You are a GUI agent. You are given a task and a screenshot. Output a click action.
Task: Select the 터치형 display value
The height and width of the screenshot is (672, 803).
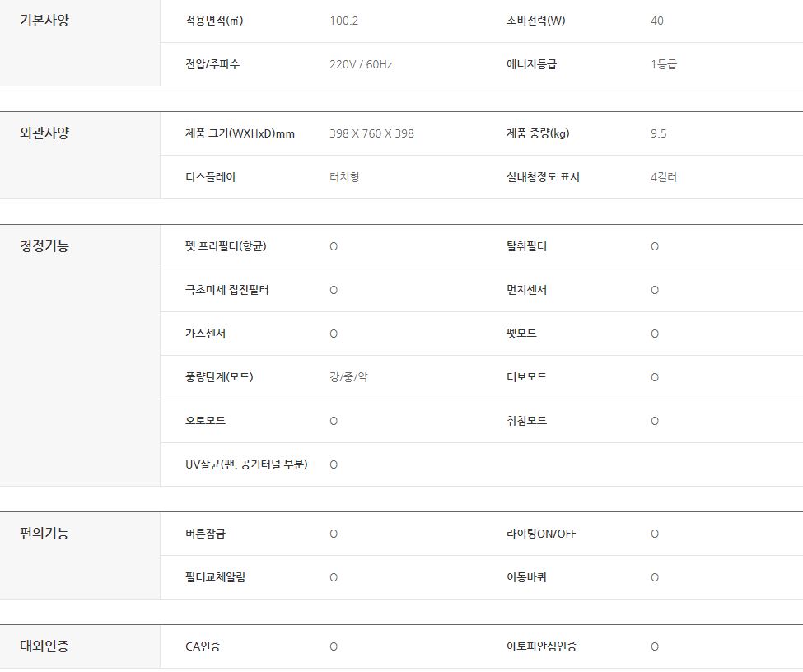(x=344, y=177)
